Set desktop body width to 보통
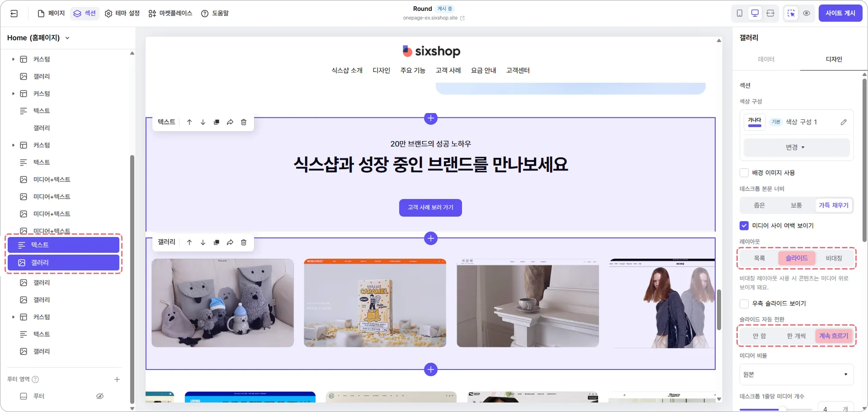 [x=796, y=205]
